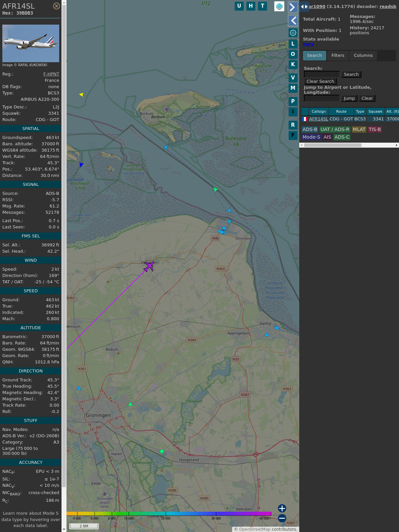Zoom in with the plus button
399x532 pixels.
click(282, 508)
